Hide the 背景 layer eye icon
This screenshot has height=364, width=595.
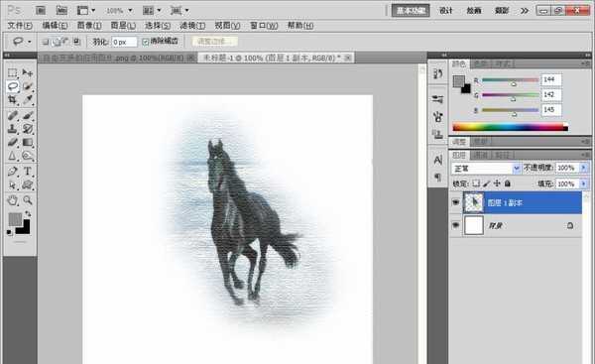point(455,225)
